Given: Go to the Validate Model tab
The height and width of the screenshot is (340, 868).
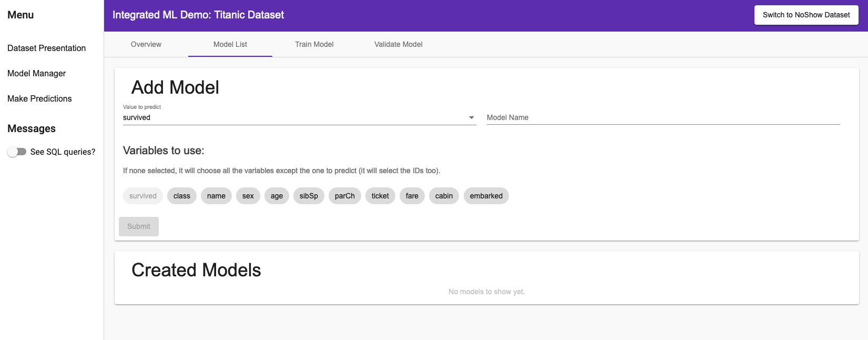Looking at the screenshot, I should [x=399, y=44].
